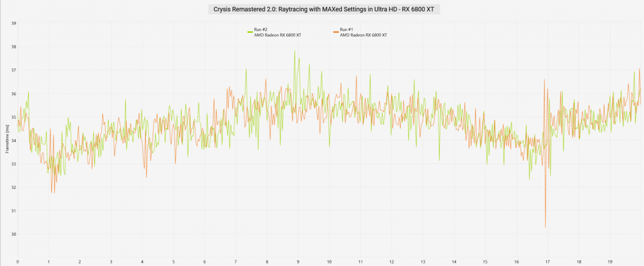Image resolution: width=644 pixels, height=266 pixels.
Task: Click the y-axis value 33
Action: pyautogui.click(x=14, y=164)
